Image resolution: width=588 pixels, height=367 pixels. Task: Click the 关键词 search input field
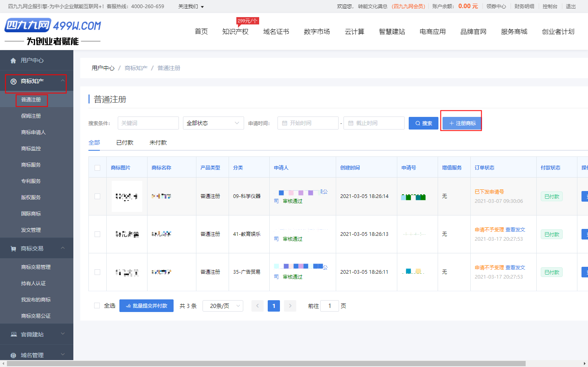(148, 123)
